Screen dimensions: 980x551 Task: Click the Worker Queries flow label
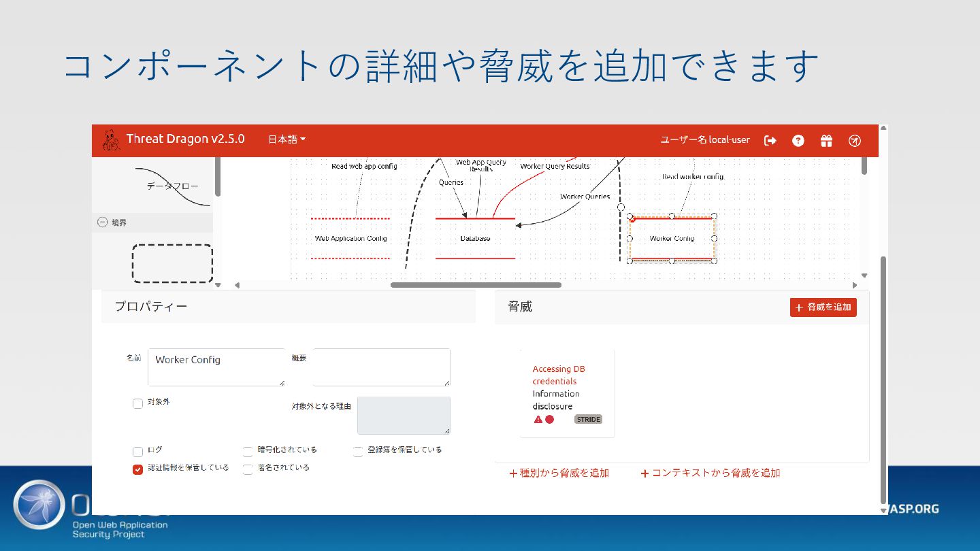pos(585,197)
